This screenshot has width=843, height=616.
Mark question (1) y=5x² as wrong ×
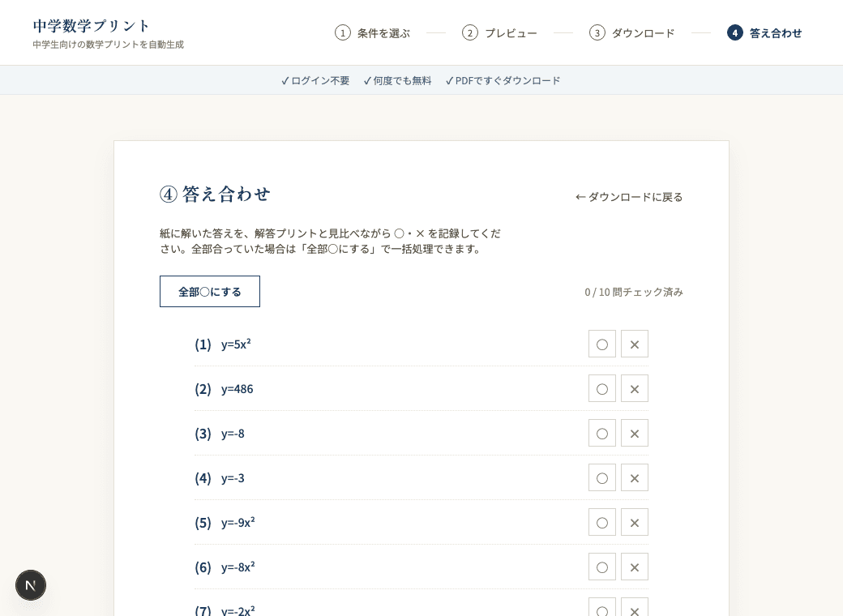[x=635, y=344]
